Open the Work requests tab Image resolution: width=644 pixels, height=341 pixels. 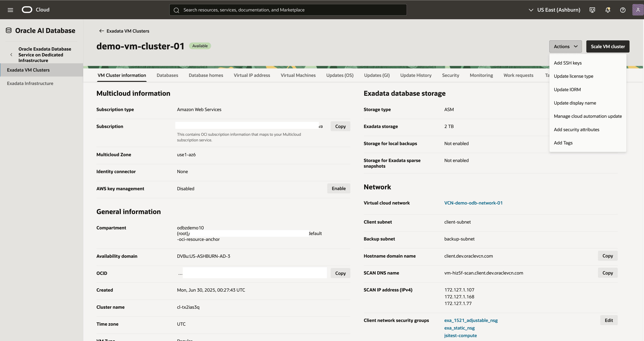coord(518,75)
